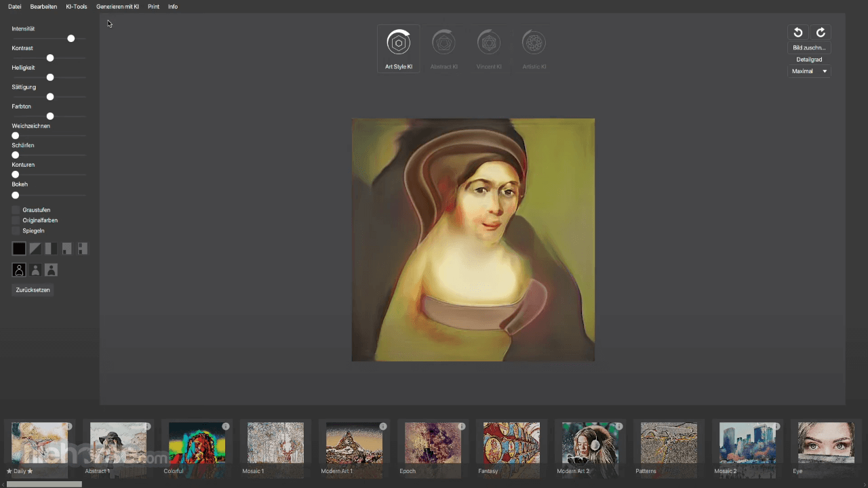
Task: Click the Bokeh slider handle
Action: [x=16, y=195]
